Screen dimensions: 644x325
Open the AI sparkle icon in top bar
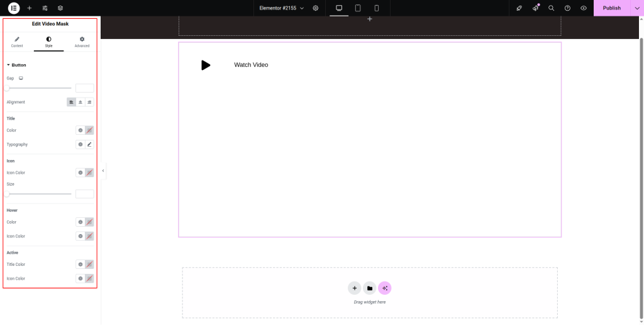point(536,8)
